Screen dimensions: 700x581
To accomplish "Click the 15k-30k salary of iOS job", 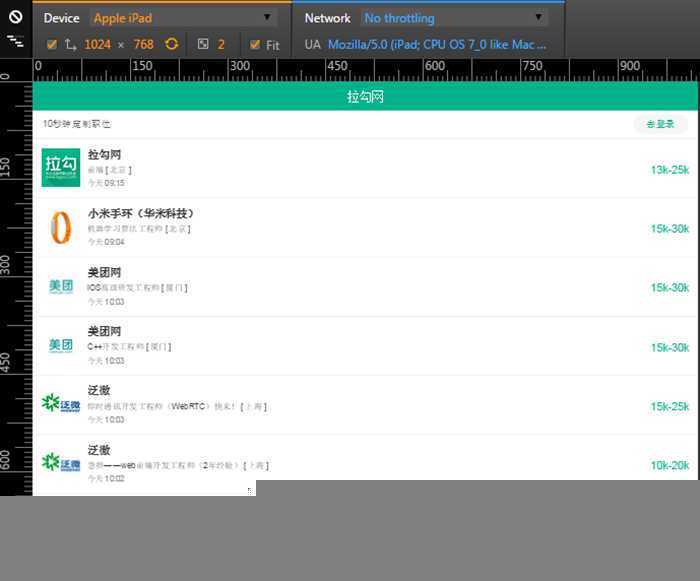I will click(x=670, y=288).
